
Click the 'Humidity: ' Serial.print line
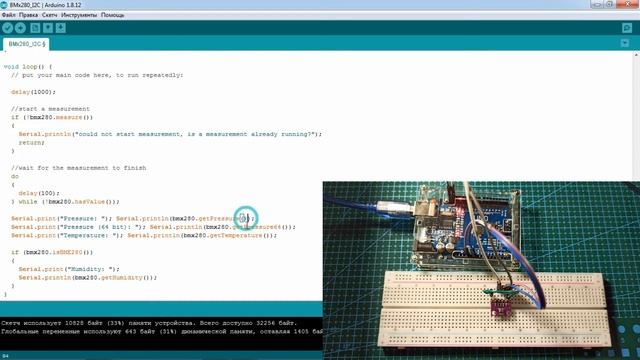(x=69, y=269)
